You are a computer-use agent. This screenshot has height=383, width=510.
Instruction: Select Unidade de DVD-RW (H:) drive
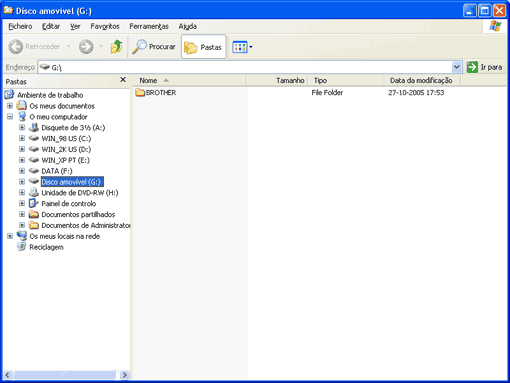click(x=80, y=193)
